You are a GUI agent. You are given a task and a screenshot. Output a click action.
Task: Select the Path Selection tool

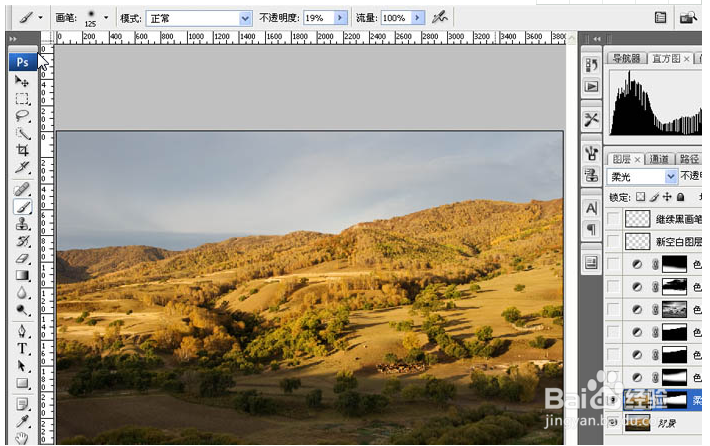pyautogui.click(x=22, y=366)
